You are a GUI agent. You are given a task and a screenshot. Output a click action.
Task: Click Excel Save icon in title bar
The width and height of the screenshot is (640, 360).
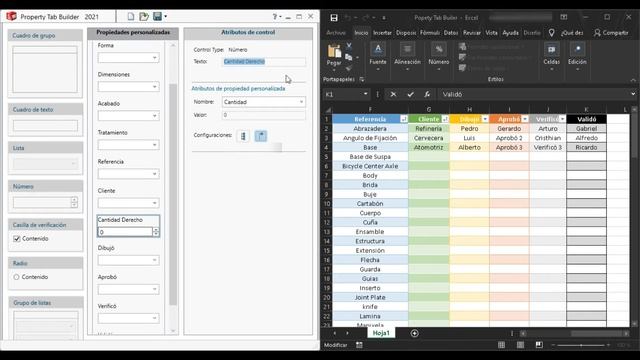coord(334,18)
